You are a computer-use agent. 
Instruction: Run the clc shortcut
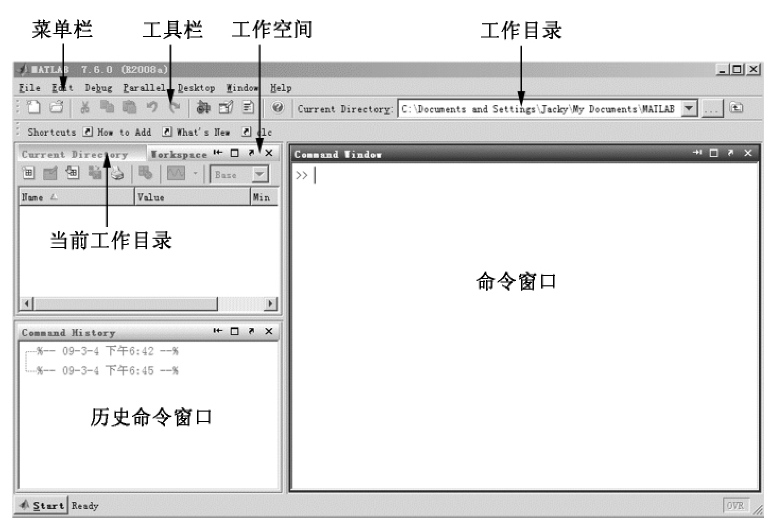tap(257, 132)
